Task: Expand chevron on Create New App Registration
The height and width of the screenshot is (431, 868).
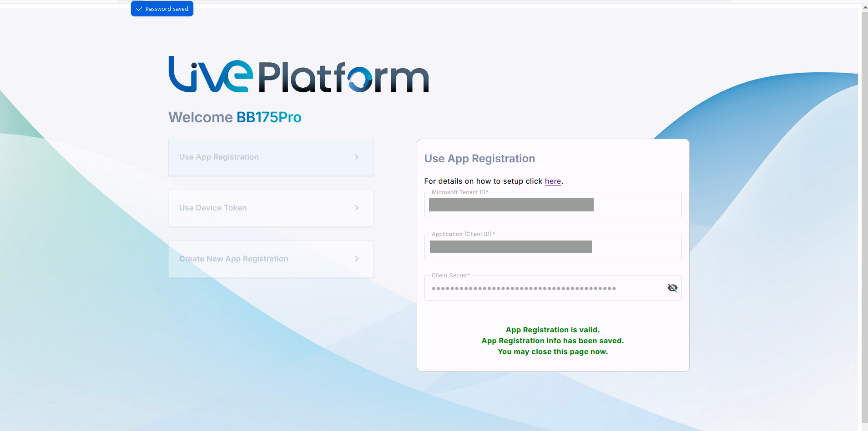Action: pos(357,259)
